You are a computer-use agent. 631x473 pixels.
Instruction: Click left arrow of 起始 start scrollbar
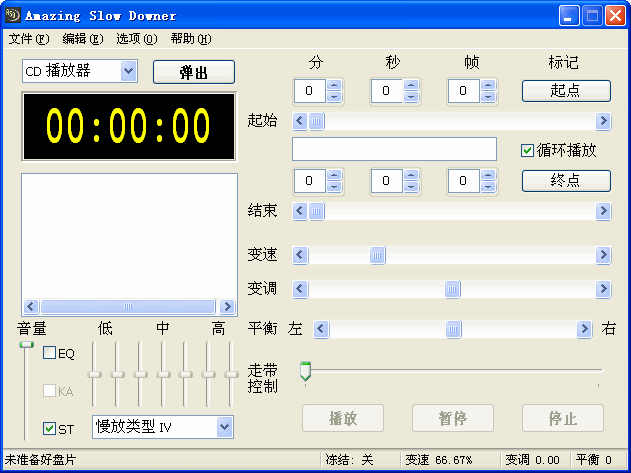pyautogui.click(x=300, y=120)
